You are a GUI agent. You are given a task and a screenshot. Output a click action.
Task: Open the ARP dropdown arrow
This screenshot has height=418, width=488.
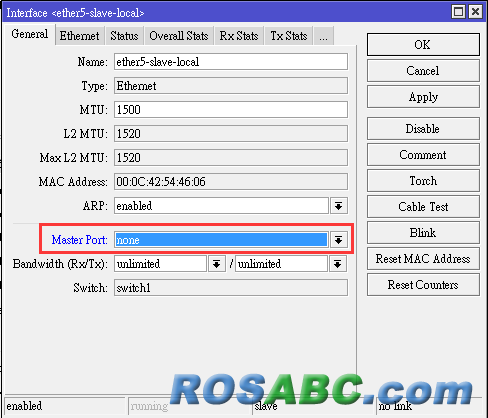coord(339,206)
